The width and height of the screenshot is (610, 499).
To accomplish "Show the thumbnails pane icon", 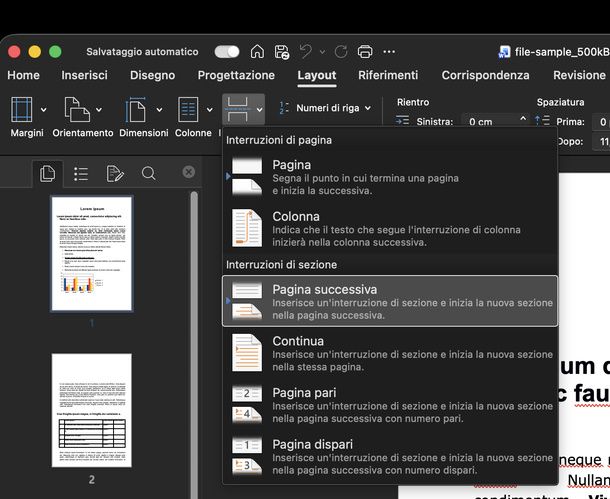I will click(x=47, y=173).
